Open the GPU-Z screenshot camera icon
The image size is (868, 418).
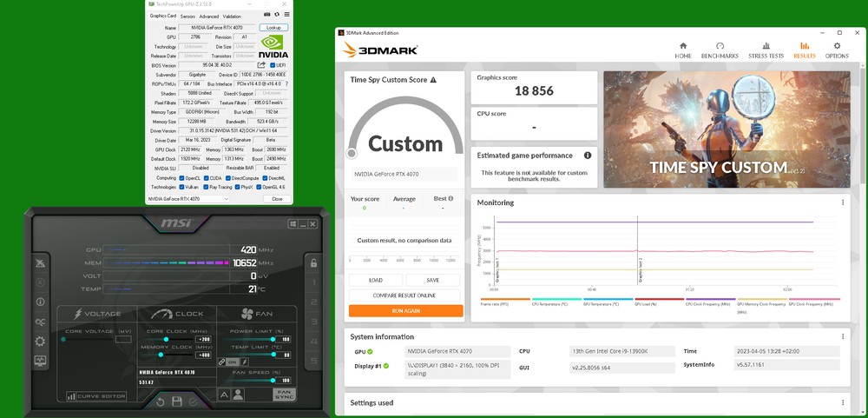(x=267, y=15)
